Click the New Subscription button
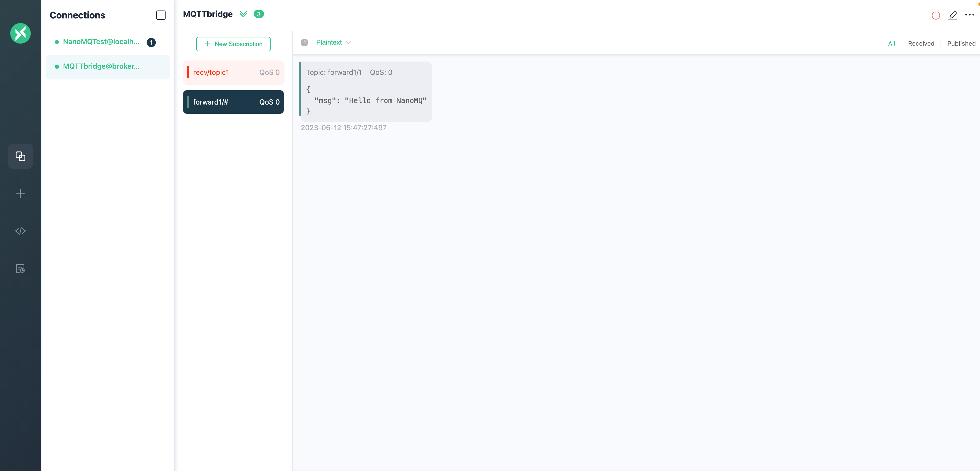Viewport: 980px width, 471px height. (233, 44)
